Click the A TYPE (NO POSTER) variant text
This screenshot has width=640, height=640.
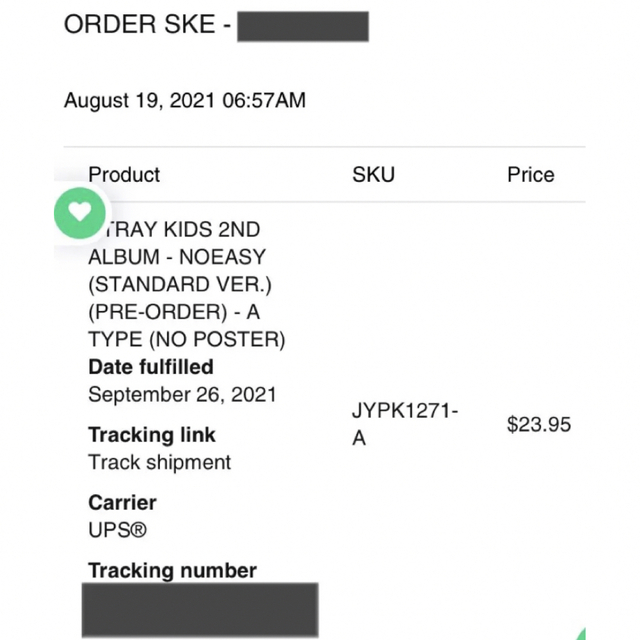pyautogui.click(x=187, y=326)
